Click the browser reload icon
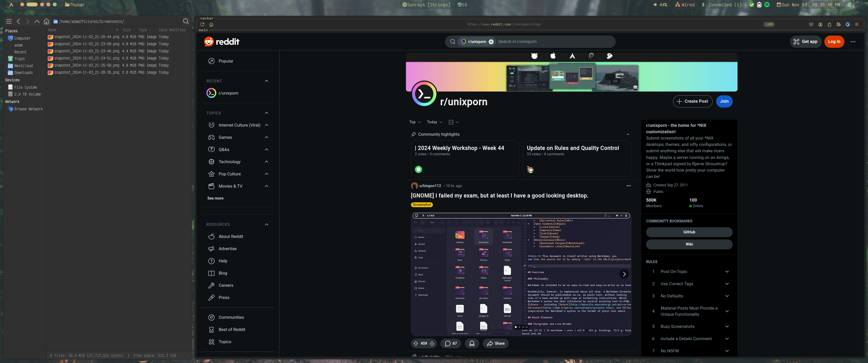The width and height of the screenshot is (868, 363). 202,24
